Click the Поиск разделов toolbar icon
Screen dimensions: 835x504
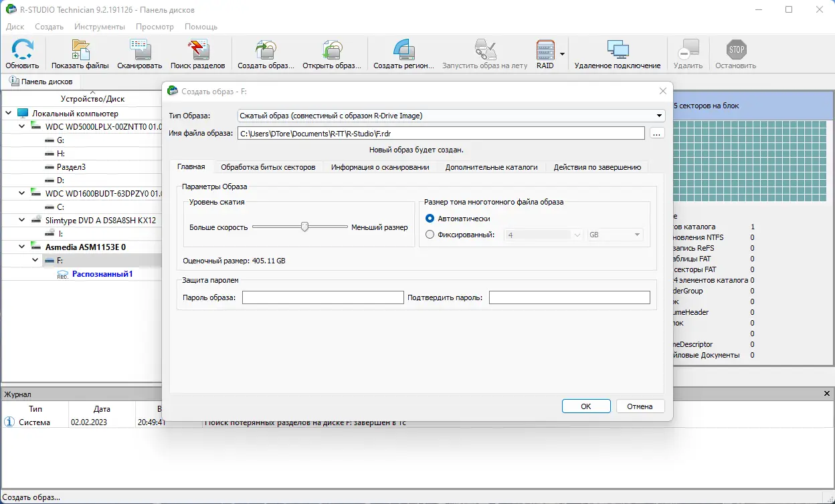pos(198,50)
